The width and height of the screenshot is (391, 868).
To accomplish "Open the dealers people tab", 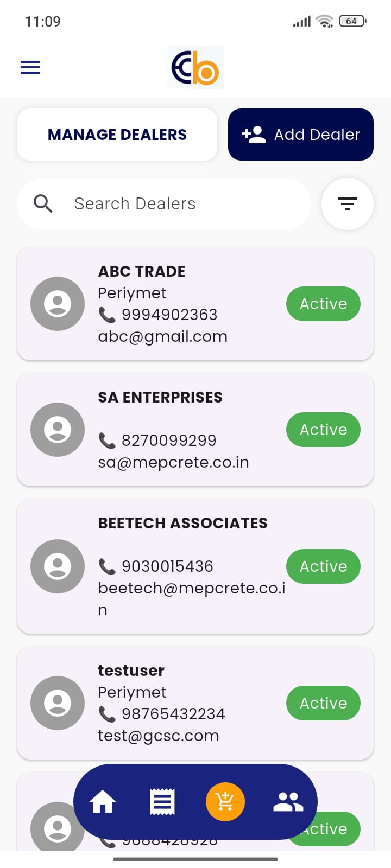I will pos(288,802).
